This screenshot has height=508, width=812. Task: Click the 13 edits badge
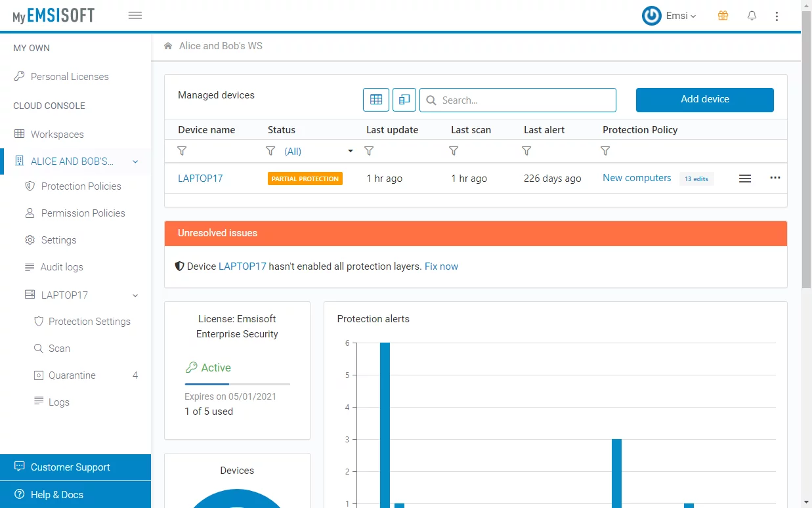point(696,179)
